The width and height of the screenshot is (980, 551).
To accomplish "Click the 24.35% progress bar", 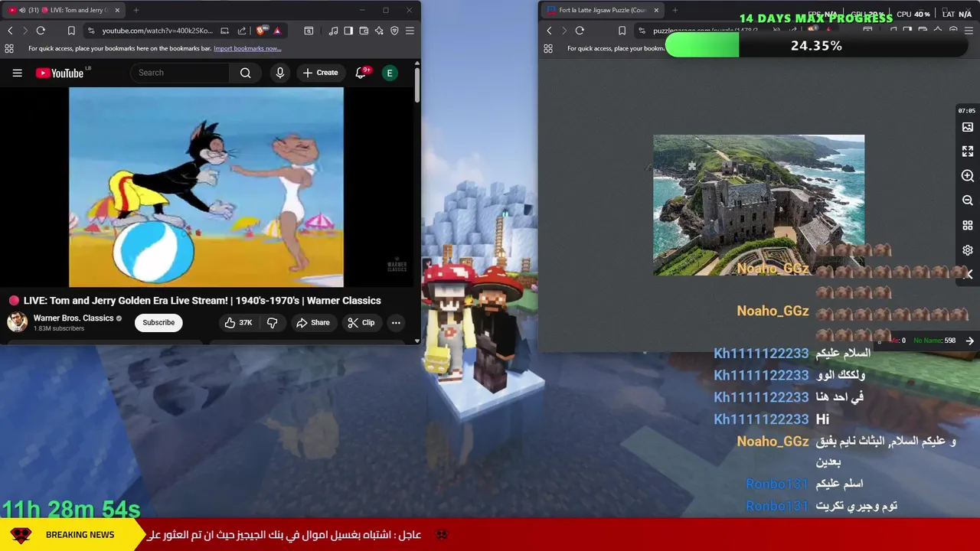I will click(816, 46).
